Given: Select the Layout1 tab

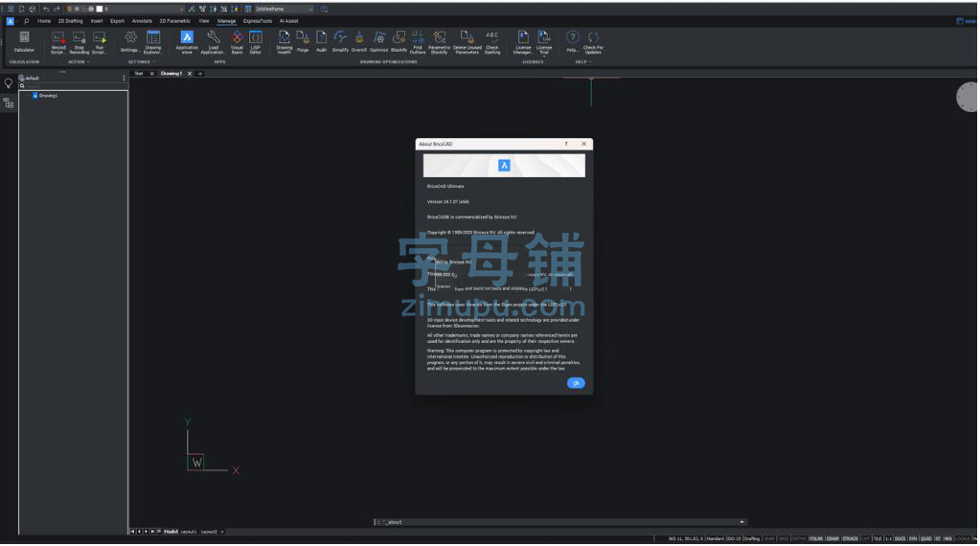Looking at the screenshot, I should [189, 531].
